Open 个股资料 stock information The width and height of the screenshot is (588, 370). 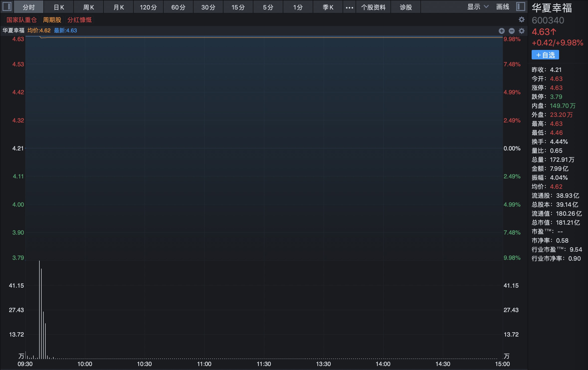pos(373,7)
